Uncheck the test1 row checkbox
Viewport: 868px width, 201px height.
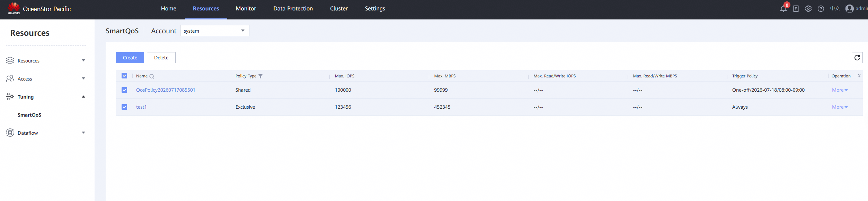click(x=124, y=107)
